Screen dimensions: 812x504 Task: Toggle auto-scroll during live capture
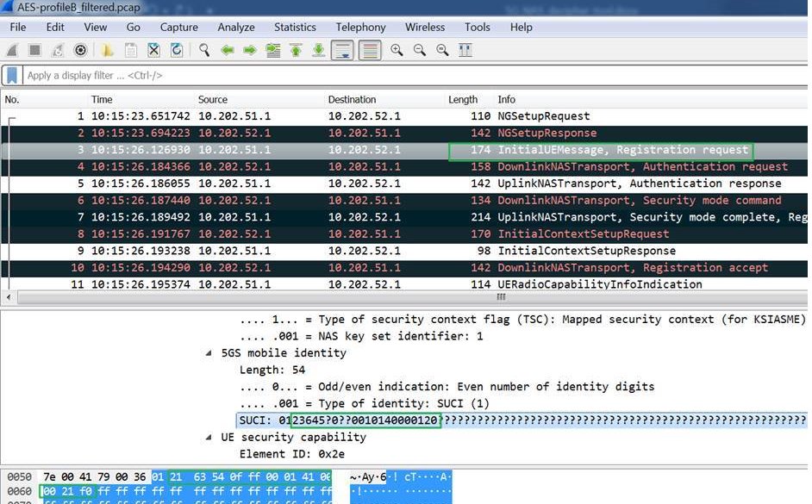pos(341,50)
